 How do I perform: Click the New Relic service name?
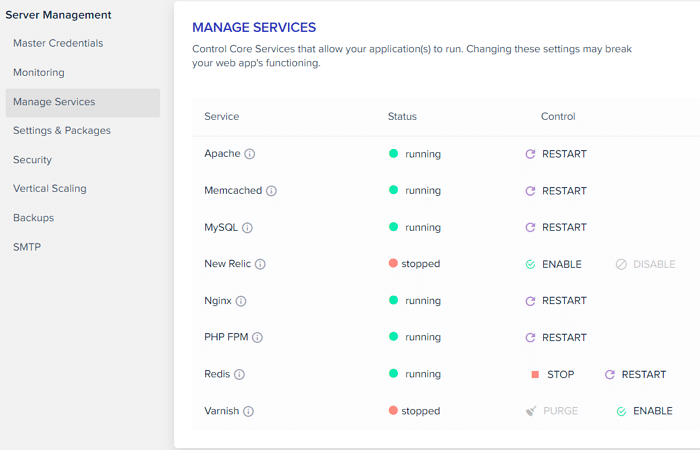click(228, 264)
